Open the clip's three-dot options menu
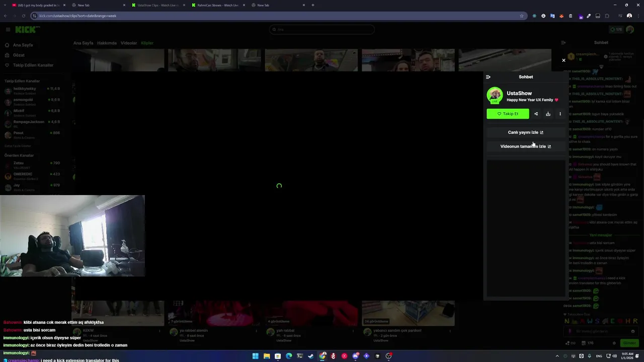This screenshot has height=362, width=644. pyautogui.click(x=560, y=114)
